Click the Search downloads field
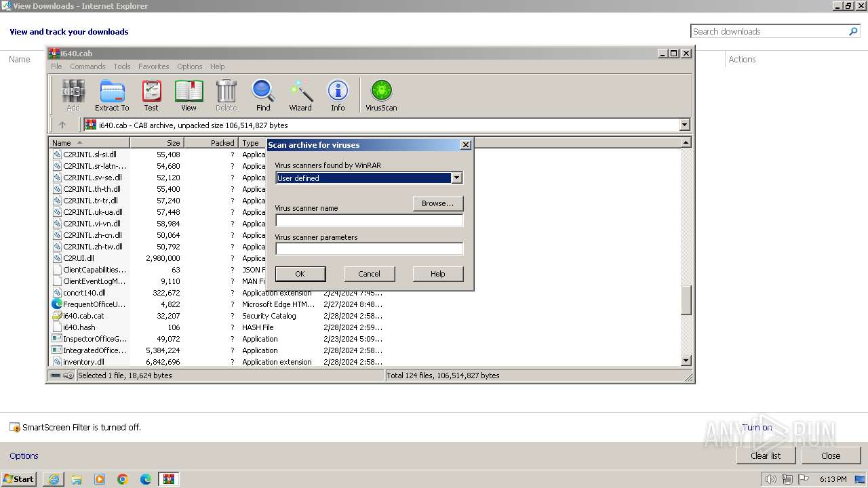 (x=769, y=31)
